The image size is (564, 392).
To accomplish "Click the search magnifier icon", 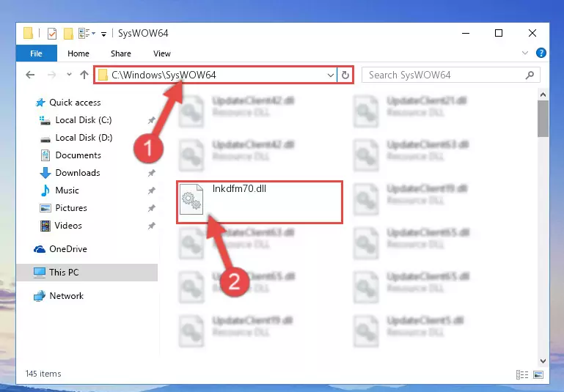I will tap(530, 75).
